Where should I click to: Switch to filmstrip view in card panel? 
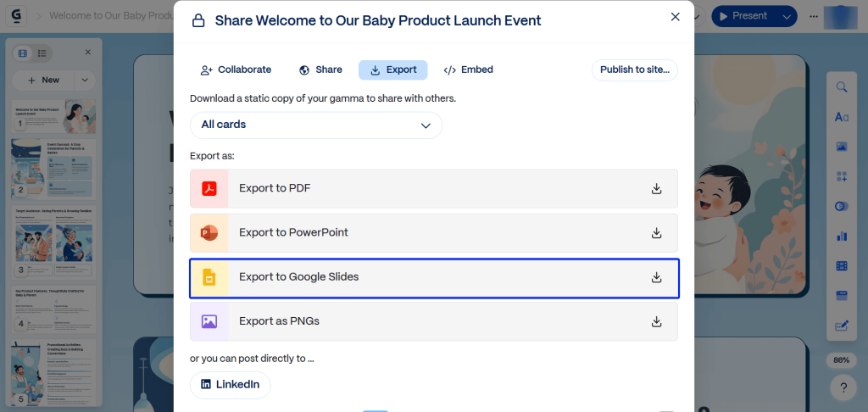tap(23, 53)
